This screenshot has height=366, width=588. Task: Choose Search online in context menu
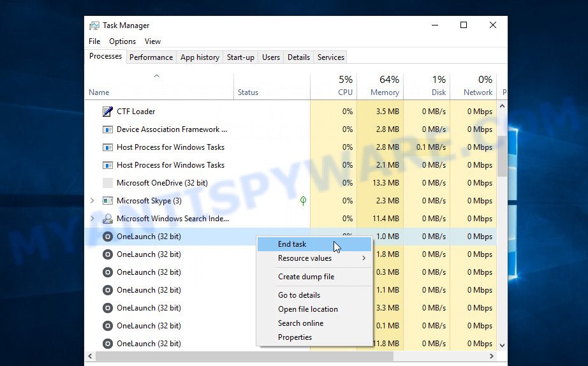click(x=314, y=323)
